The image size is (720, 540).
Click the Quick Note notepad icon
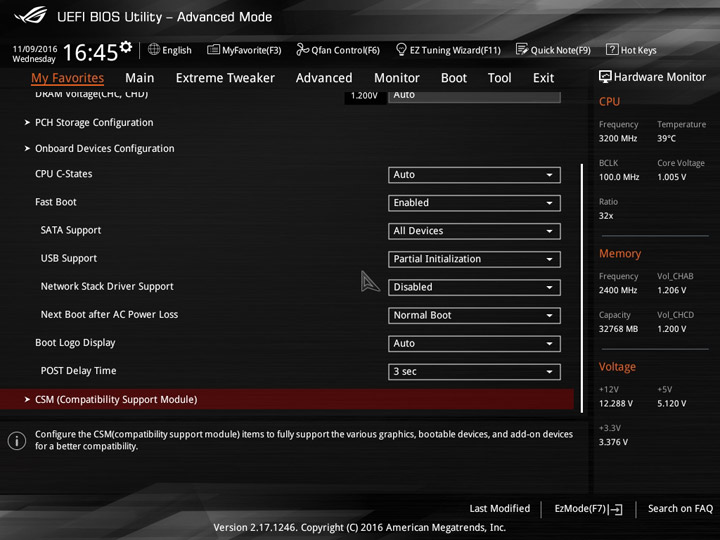[522, 49]
